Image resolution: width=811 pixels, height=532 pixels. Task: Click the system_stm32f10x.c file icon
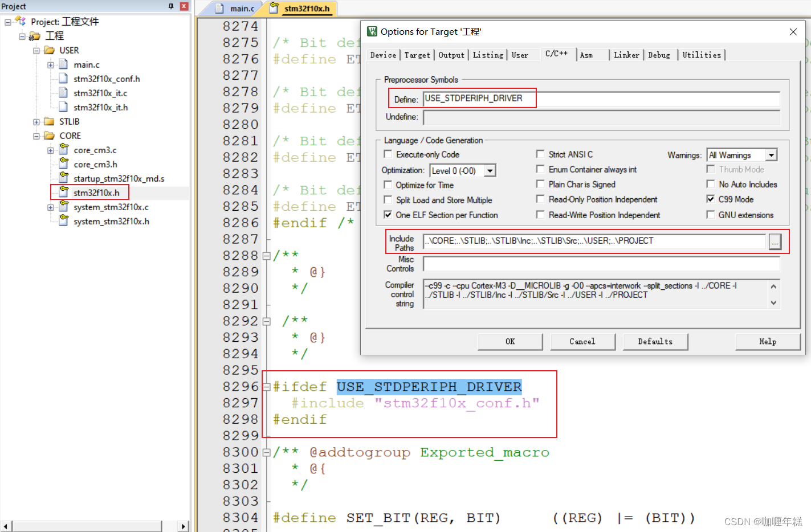(63, 207)
